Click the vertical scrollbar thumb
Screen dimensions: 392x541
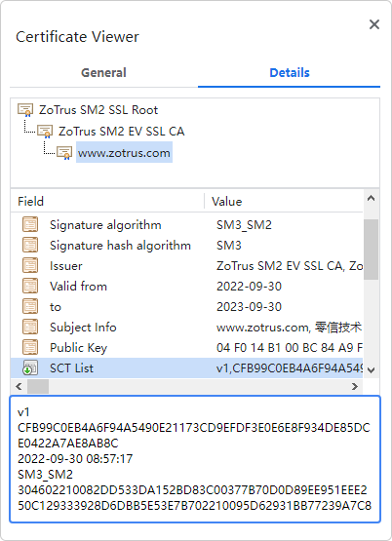tap(371, 250)
